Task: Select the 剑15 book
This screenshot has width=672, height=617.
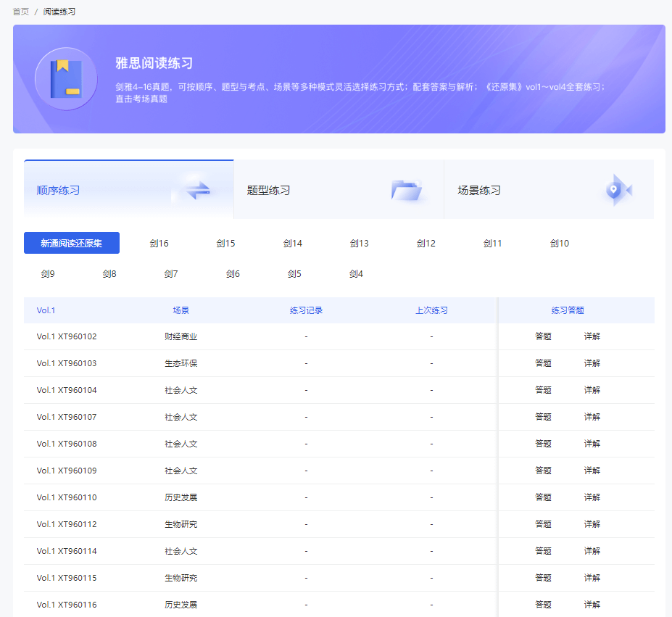Action: coord(226,243)
